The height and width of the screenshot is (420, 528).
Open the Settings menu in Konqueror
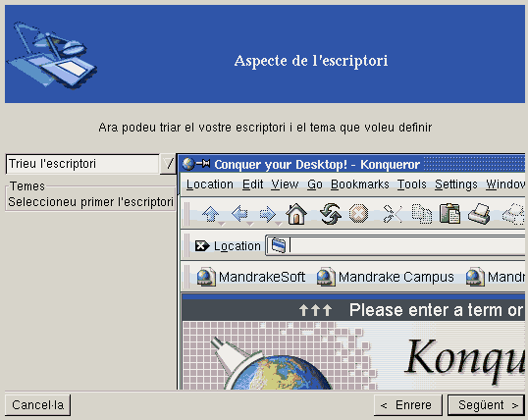coord(456,184)
